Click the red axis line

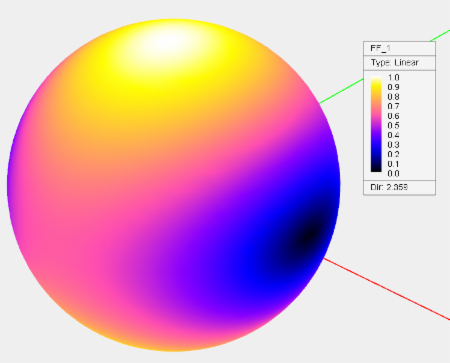pyautogui.click(x=387, y=289)
